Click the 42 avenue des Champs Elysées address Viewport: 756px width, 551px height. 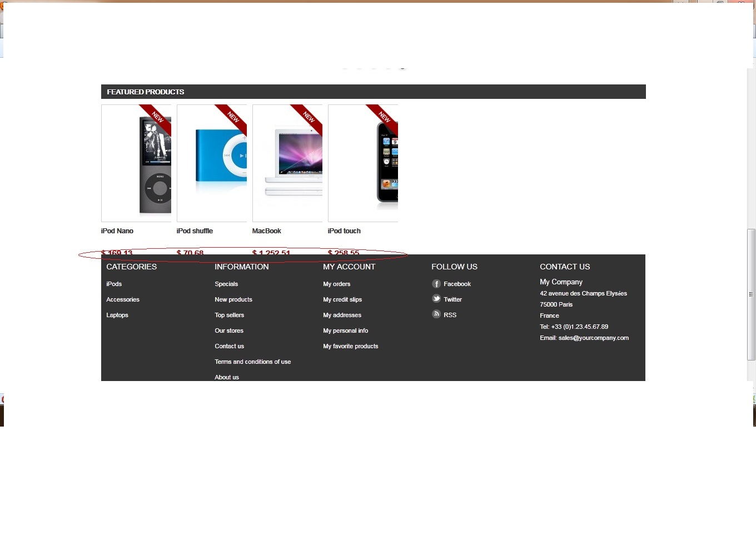tap(584, 293)
